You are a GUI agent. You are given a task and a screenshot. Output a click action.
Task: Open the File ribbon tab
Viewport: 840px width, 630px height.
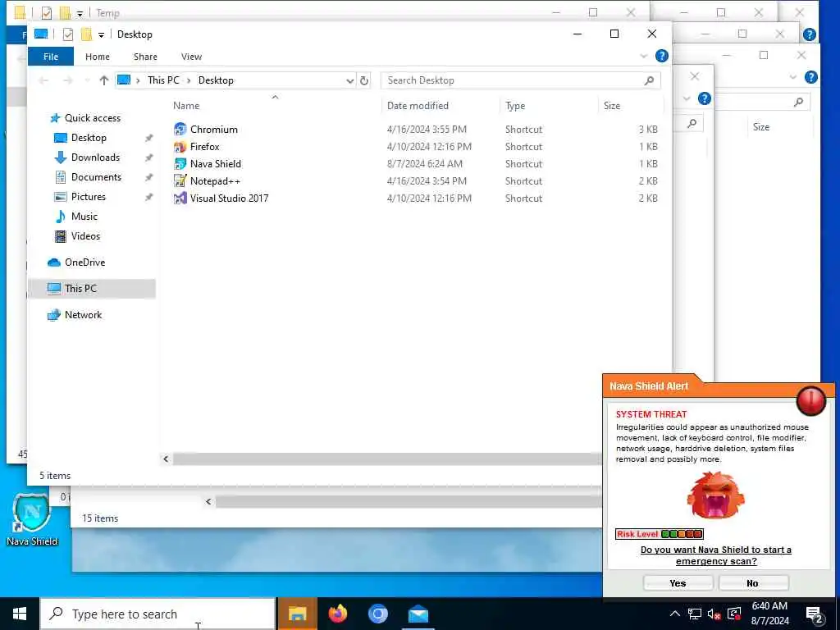click(51, 57)
